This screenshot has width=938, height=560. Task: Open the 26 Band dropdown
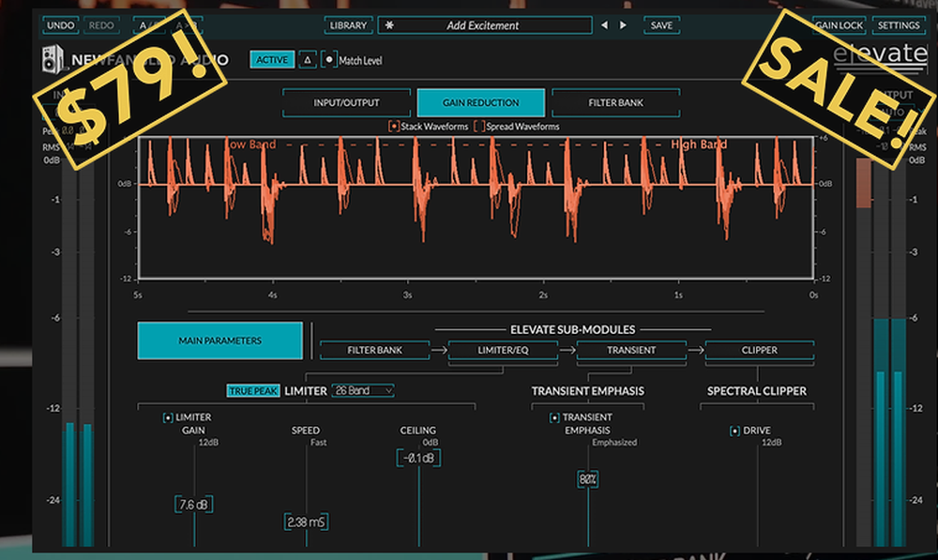coord(361,390)
